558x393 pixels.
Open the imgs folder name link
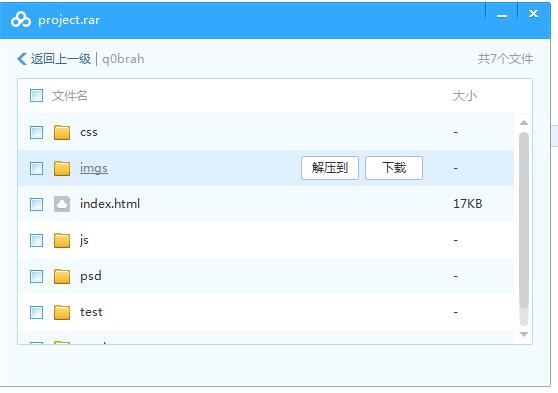(x=94, y=168)
